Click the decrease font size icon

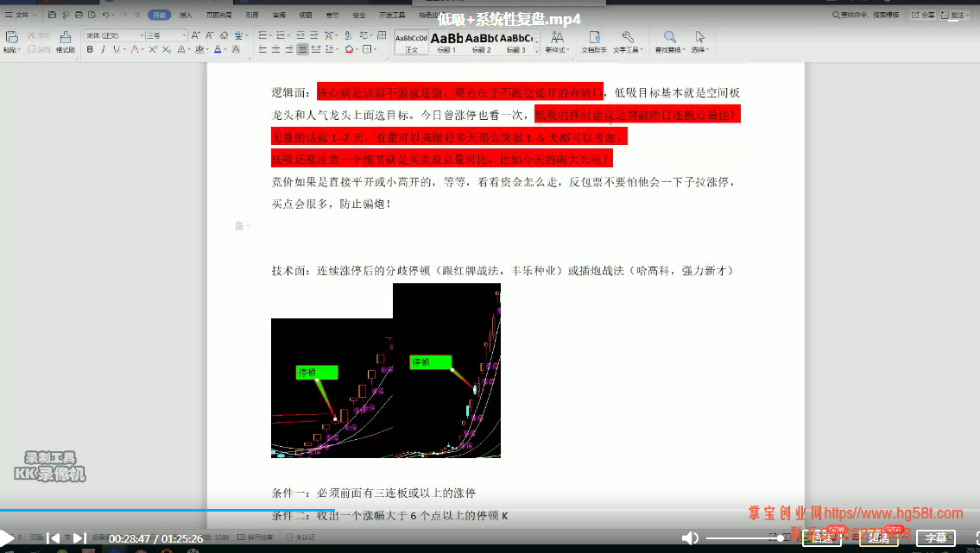pyautogui.click(x=209, y=35)
